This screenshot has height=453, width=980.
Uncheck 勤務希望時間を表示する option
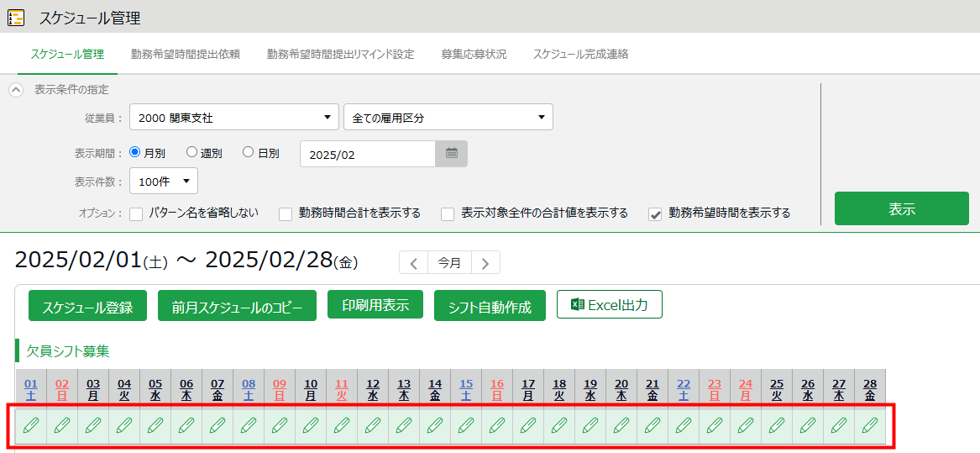[x=656, y=213]
